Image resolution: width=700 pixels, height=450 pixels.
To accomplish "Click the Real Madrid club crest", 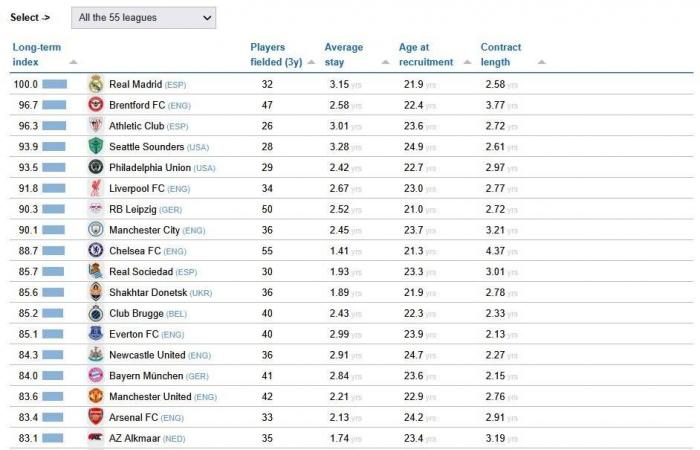I will click(95, 84).
